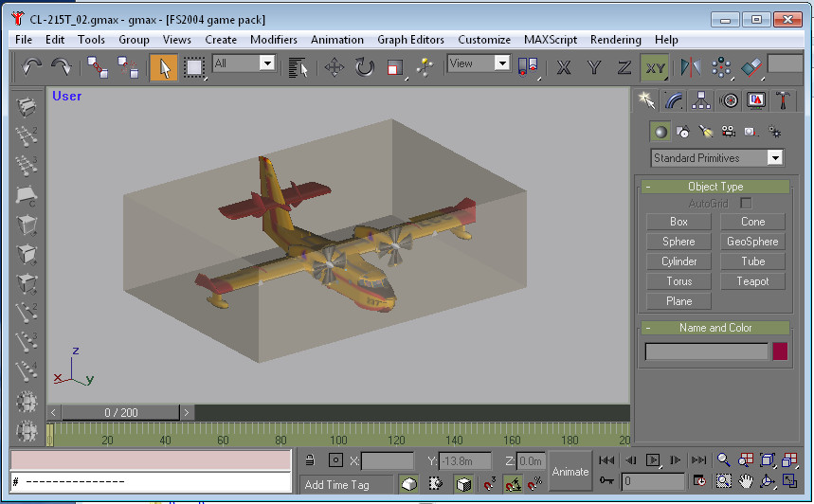Click the Play Animation button

[x=652, y=459]
